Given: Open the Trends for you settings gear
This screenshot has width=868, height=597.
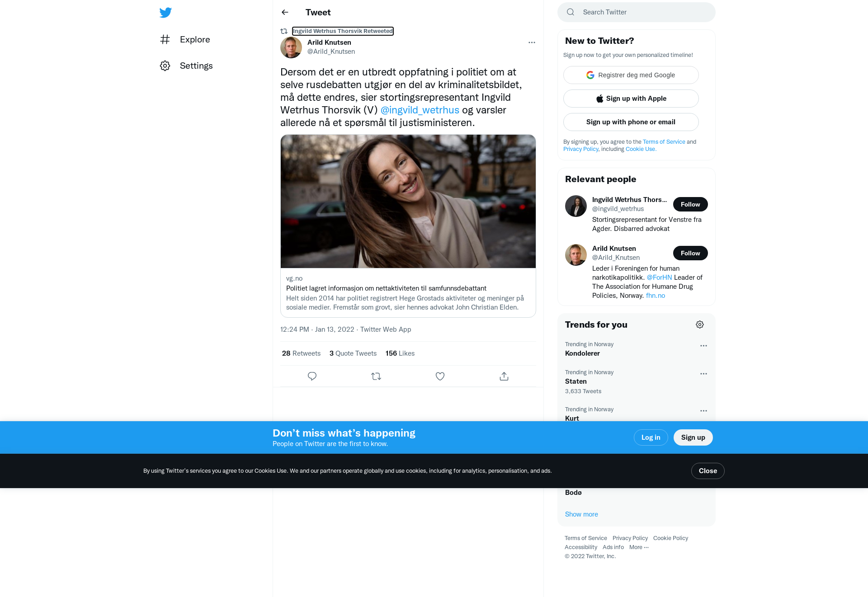Looking at the screenshot, I should coord(700,324).
